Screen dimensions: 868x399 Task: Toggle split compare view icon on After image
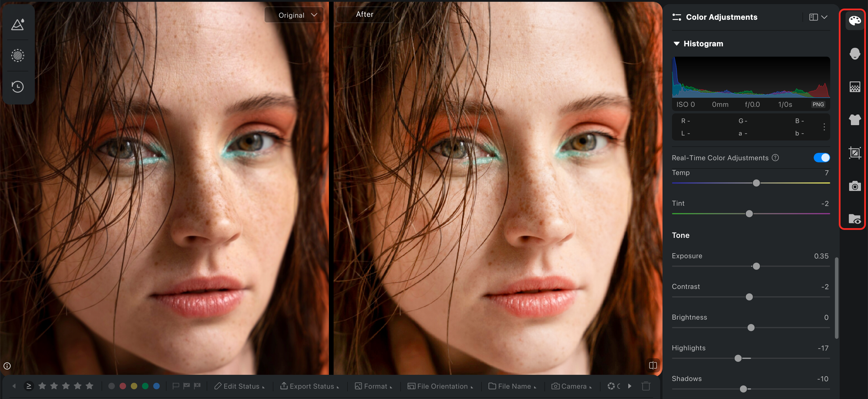[x=653, y=365]
